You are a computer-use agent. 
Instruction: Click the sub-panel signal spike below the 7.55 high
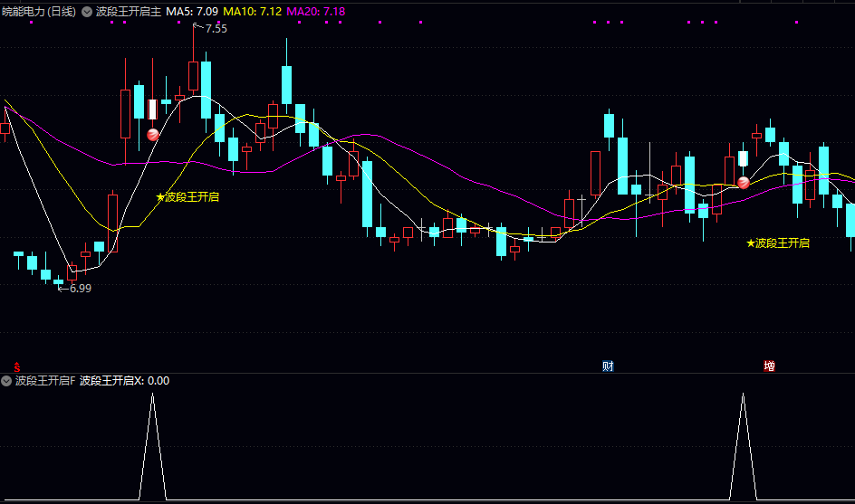coord(153,446)
